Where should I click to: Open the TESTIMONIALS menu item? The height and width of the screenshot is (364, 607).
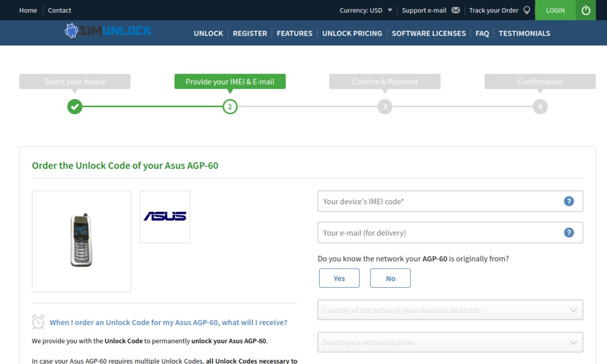pos(524,33)
